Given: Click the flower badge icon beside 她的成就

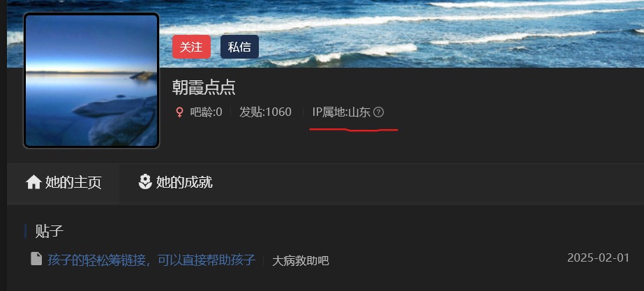Looking at the screenshot, I should tap(145, 181).
